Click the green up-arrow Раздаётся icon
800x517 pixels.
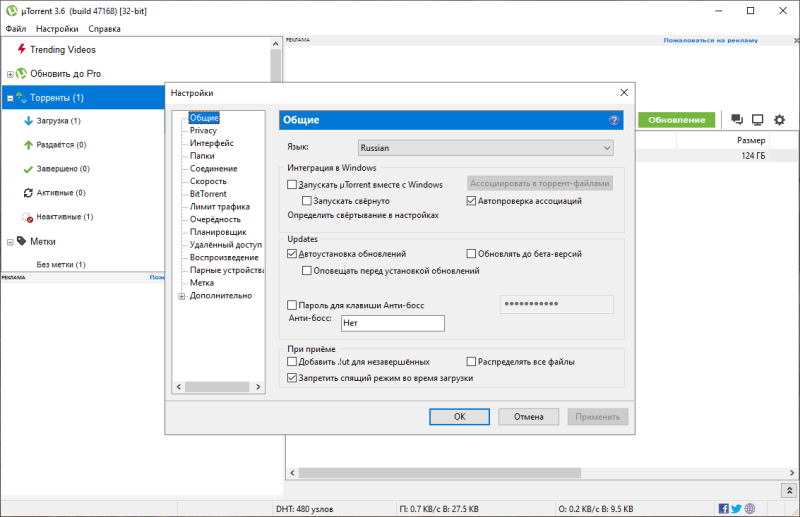point(29,145)
